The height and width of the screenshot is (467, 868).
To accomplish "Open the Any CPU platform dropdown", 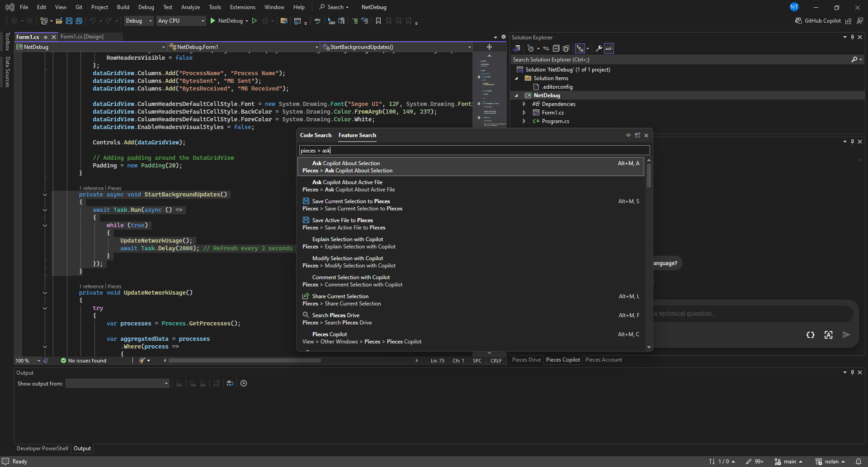I will click(181, 21).
